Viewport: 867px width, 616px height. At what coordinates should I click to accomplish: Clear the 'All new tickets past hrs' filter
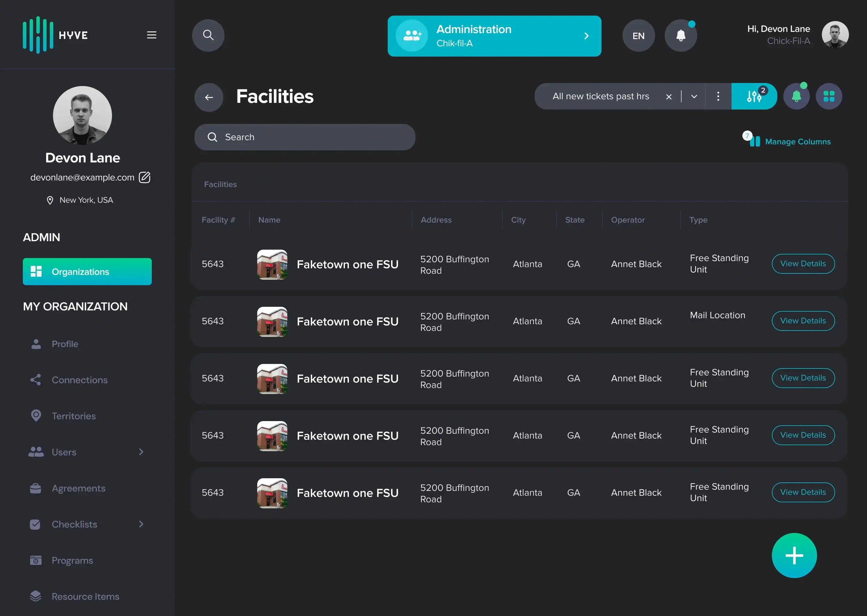pos(669,97)
